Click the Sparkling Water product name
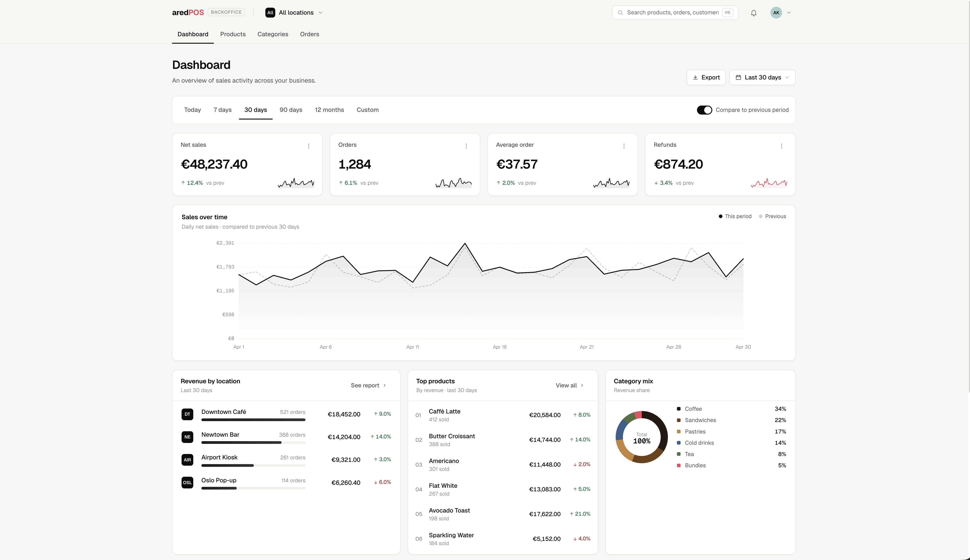The width and height of the screenshot is (970, 560). click(451, 535)
